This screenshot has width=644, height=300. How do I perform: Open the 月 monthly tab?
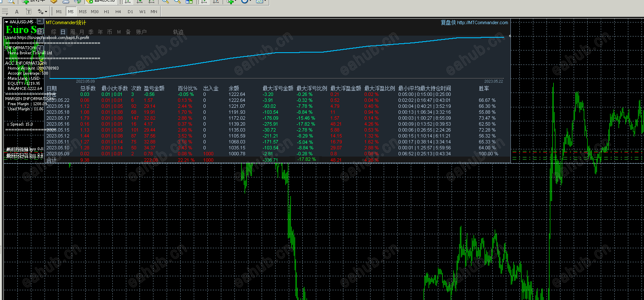pyautogui.click(x=81, y=32)
